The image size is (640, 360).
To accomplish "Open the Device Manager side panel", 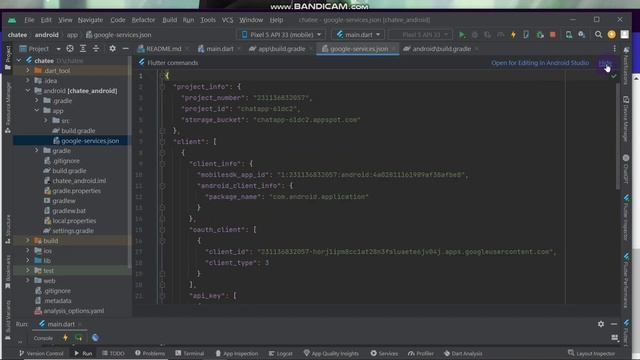I will click(626, 119).
